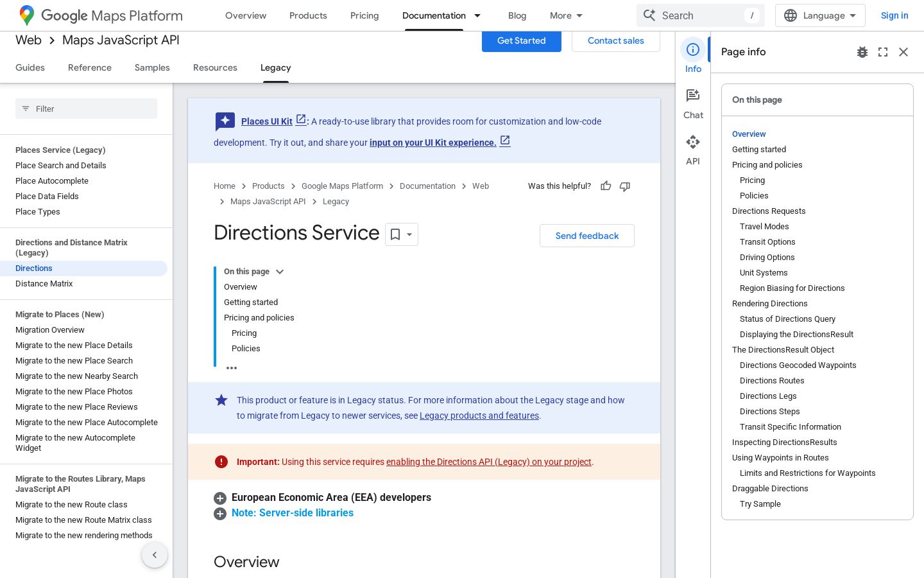
Task: Switch to the Resources tab
Action: click(215, 67)
